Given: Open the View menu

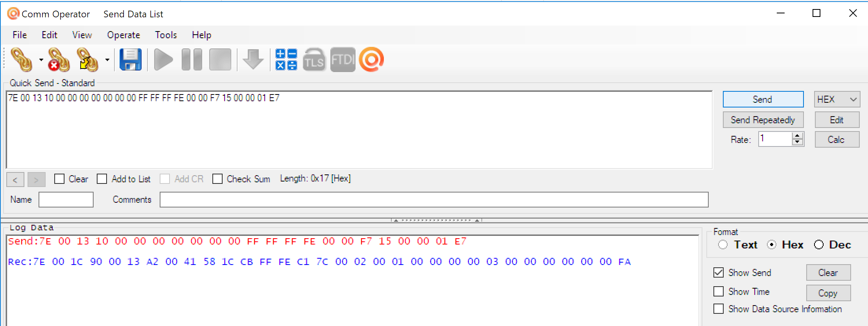Looking at the screenshot, I should pos(82,35).
